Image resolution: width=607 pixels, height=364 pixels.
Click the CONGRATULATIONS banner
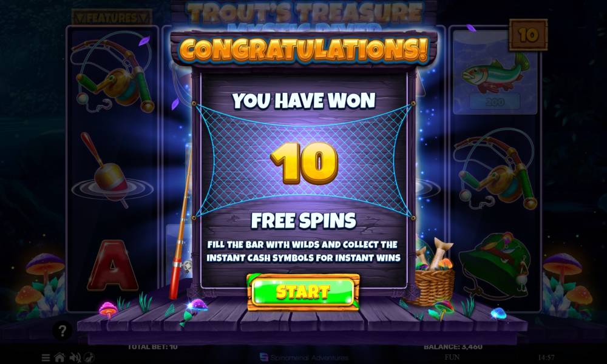click(x=304, y=50)
